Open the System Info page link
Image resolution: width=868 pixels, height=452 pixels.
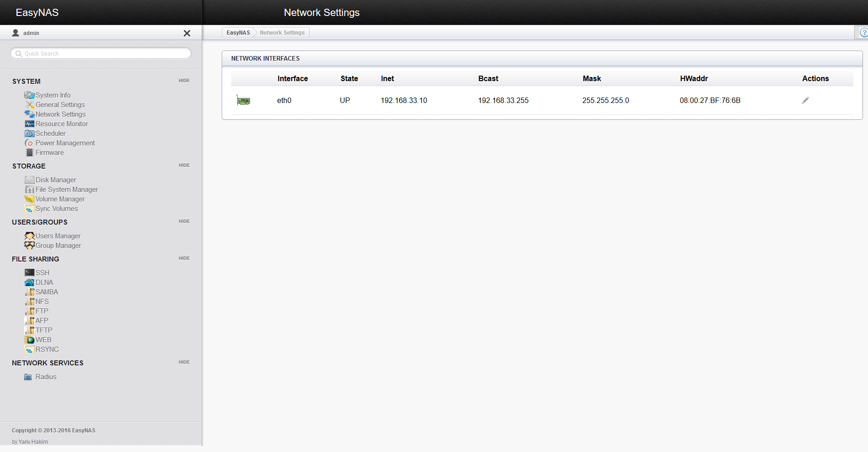53,95
